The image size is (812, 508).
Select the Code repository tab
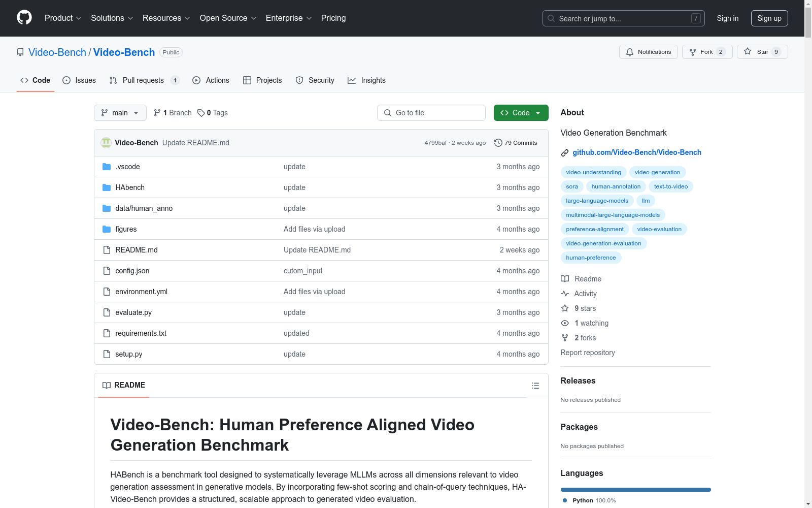[35, 80]
